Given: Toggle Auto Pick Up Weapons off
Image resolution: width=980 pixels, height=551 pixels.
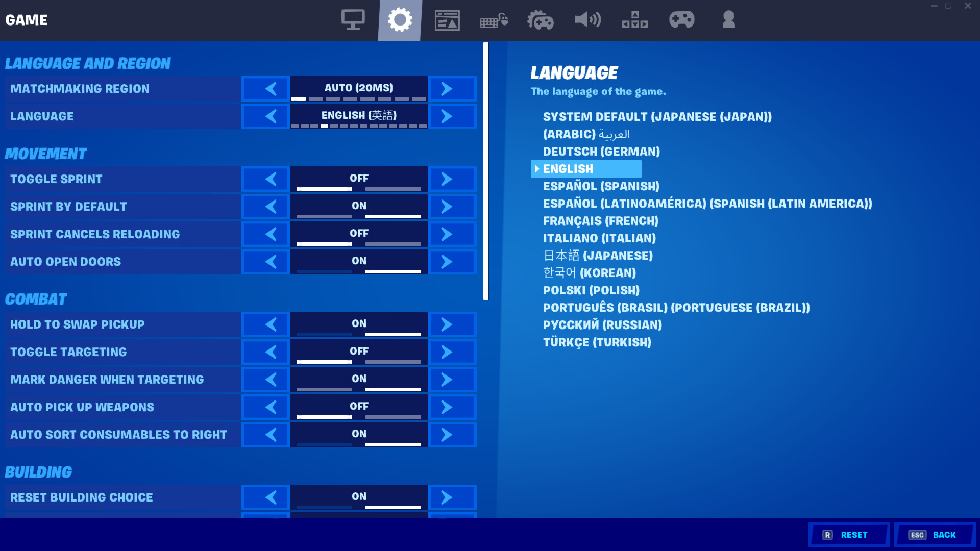Looking at the screenshot, I should point(358,406).
